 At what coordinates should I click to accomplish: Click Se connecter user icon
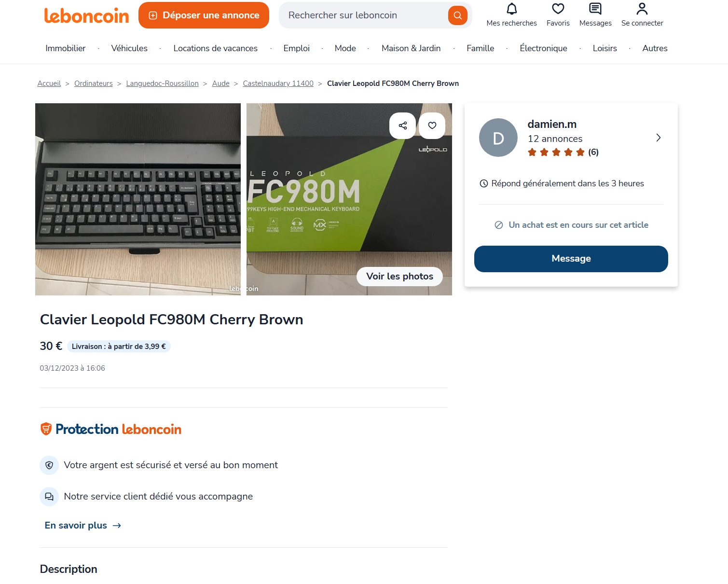click(x=642, y=9)
